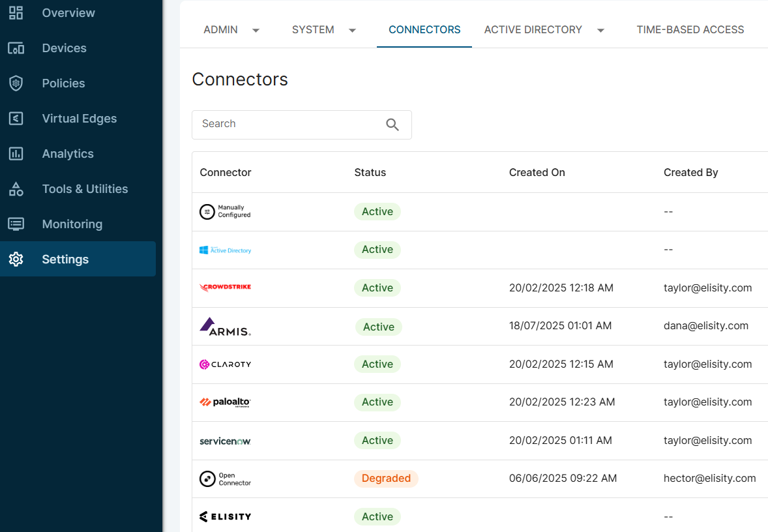Click the Active badge on Claroty row
768x532 pixels.
click(x=377, y=364)
